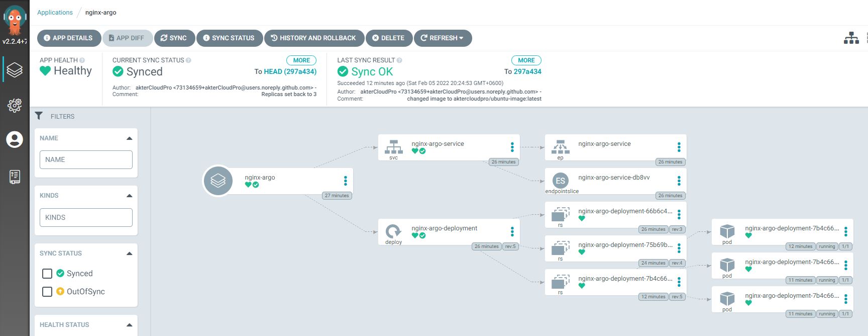
Task: Collapse the KINDS filter section
Action: 129,196
